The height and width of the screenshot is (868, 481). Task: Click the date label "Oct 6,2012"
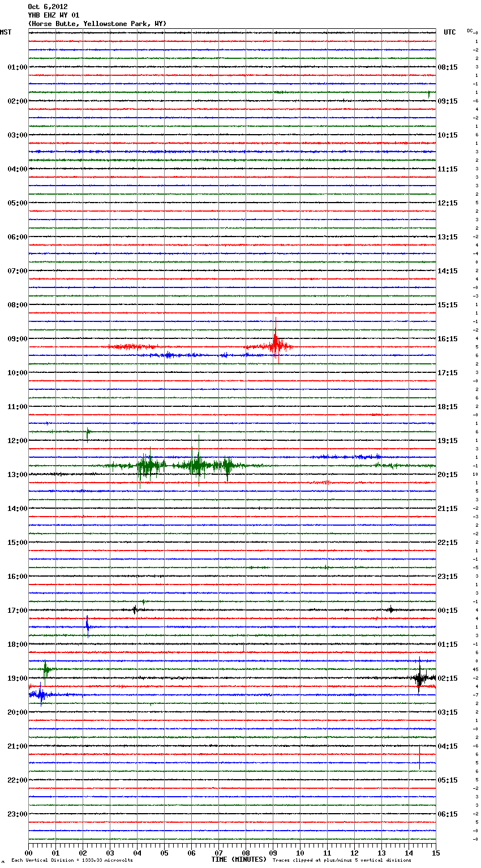[48, 7]
